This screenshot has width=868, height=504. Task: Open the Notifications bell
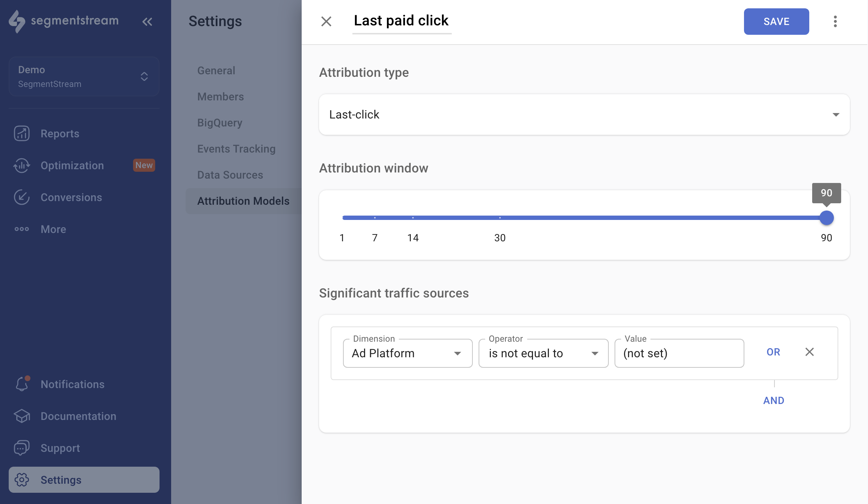[22, 384]
